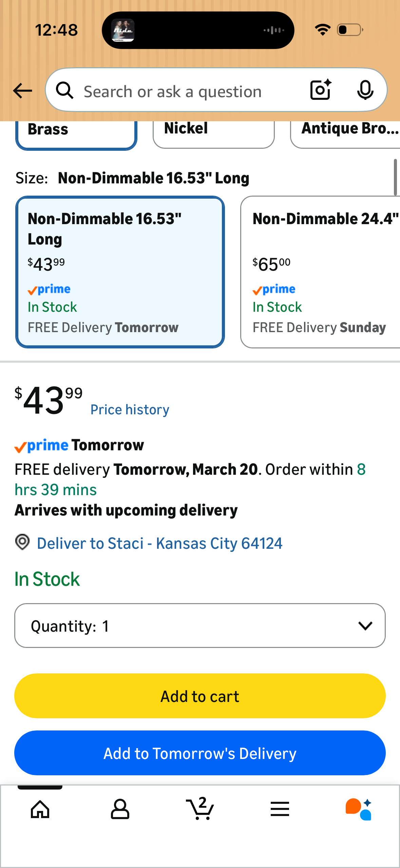
Task: Expand the Quantity dropdown
Action: tap(200, 626)
